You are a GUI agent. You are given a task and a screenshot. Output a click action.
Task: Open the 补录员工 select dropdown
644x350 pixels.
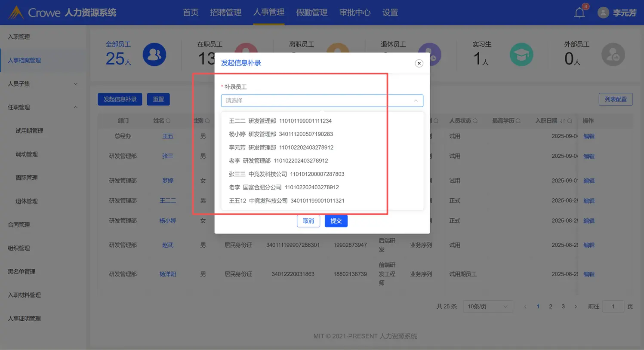(x=322, y=100)
